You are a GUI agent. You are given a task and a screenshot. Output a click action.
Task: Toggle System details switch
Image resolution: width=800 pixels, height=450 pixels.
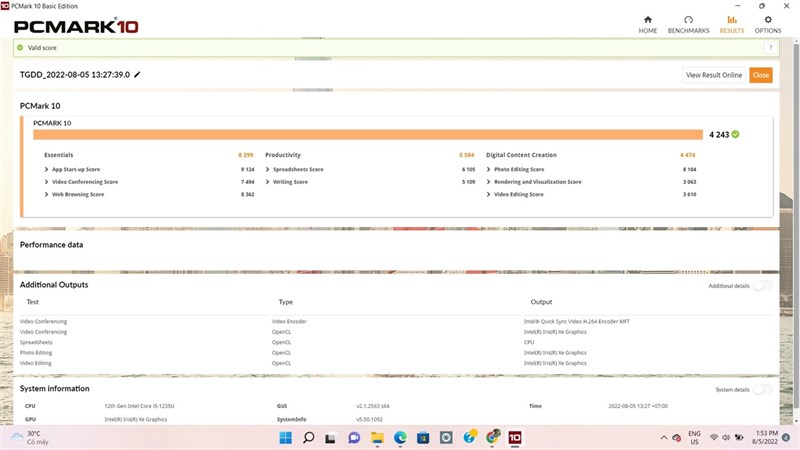(x=763, y=389)
